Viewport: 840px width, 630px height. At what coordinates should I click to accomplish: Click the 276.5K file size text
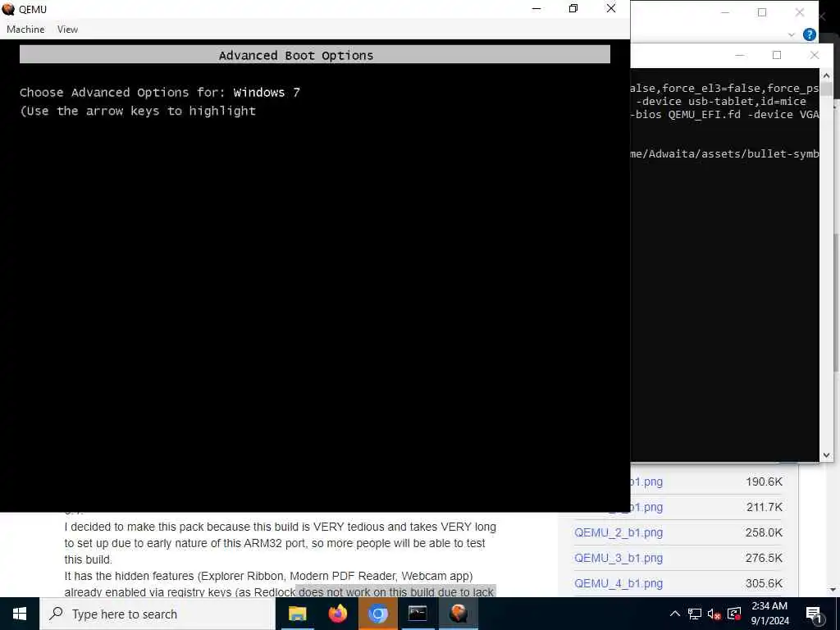[764, 558]
